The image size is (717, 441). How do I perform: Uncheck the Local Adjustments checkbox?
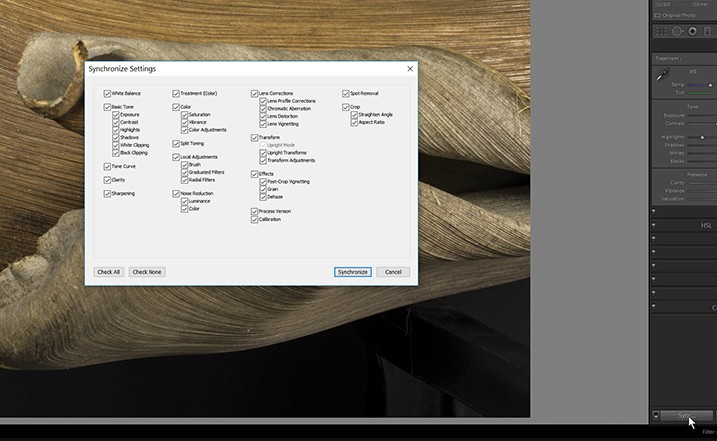(x=176, y=157)
